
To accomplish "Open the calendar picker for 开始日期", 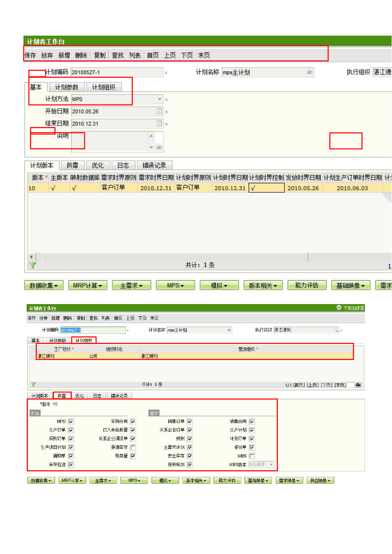I will pos(159,111).
